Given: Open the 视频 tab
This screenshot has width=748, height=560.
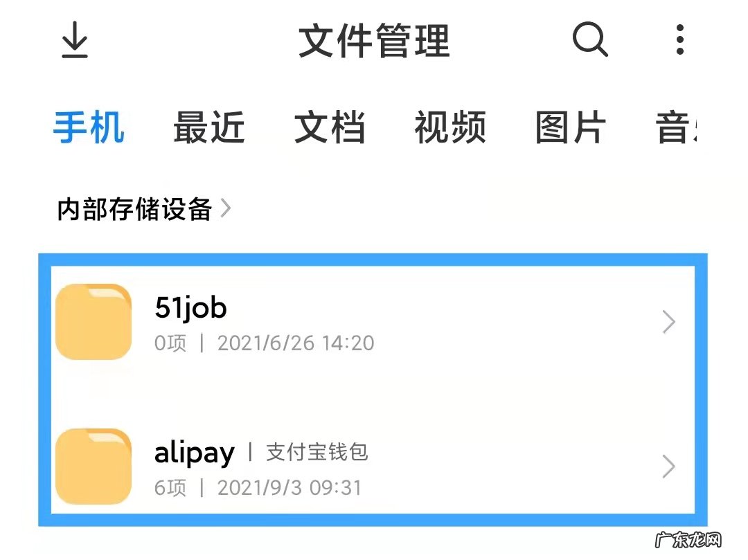Looking at the screenshot, I should [451, 127].
